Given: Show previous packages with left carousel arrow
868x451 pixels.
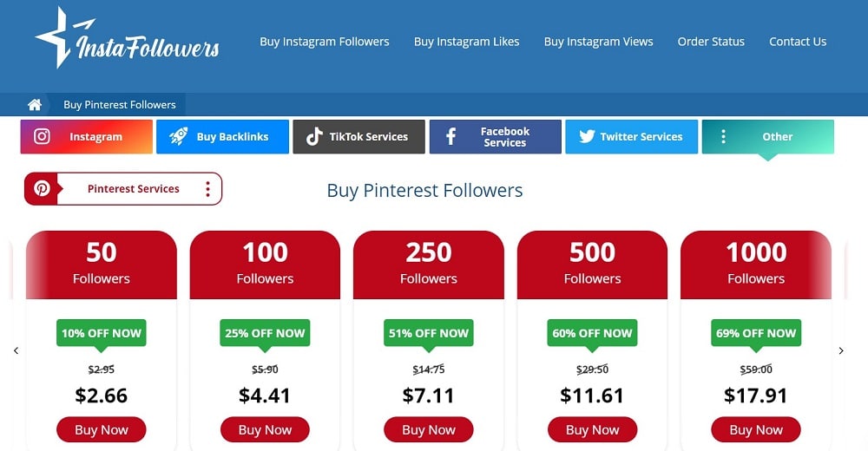Looking at the screenshot, I should 16,350.
